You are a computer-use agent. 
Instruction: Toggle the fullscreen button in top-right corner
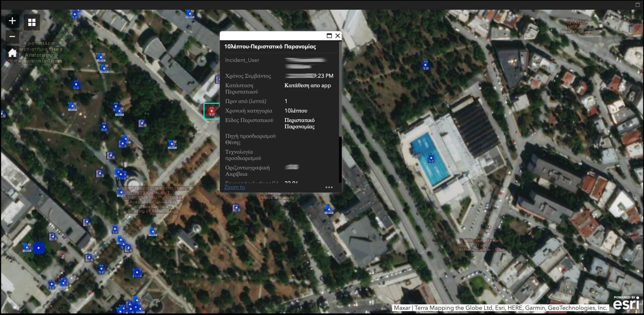coord(638,5)
